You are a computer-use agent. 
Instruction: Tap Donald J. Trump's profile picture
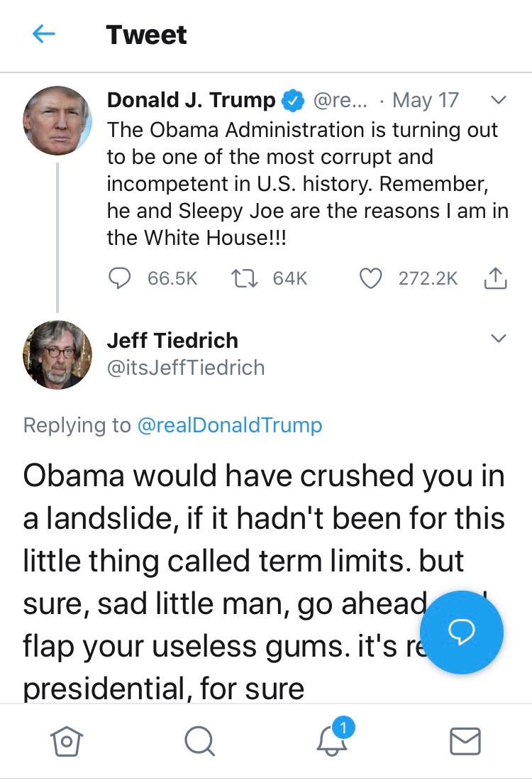(x=57, y=121)
